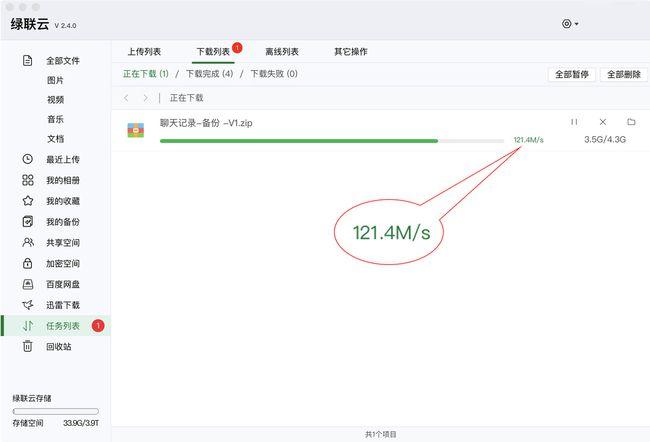Open the My Backup icon
This screenshot has width=650, height=442.
27,222
